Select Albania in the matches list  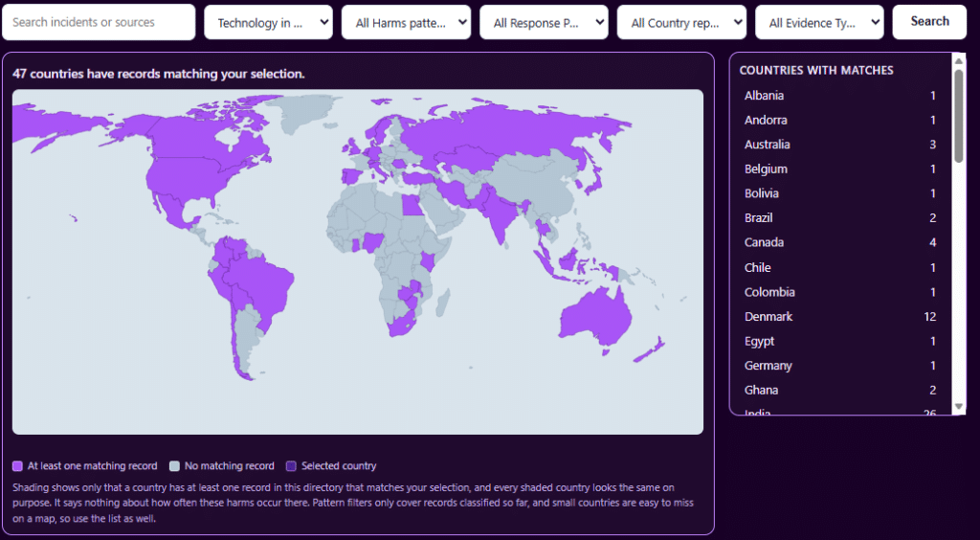click(840, 96)
